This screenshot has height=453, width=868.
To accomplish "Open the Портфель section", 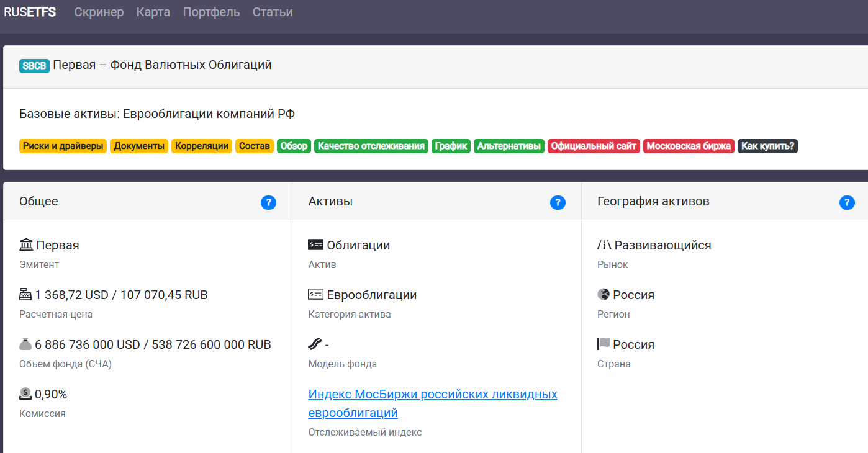I will 211,12.
